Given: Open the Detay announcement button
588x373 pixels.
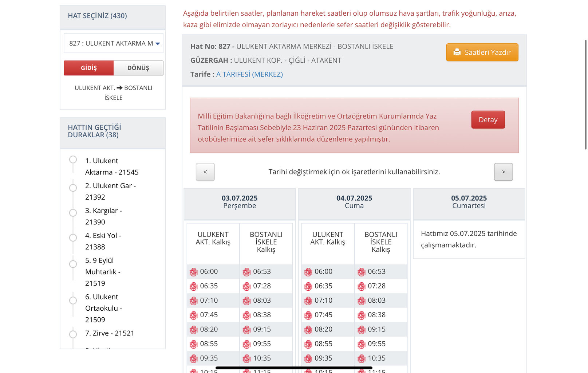Looking at the screenshot, I should click(488, 120).
